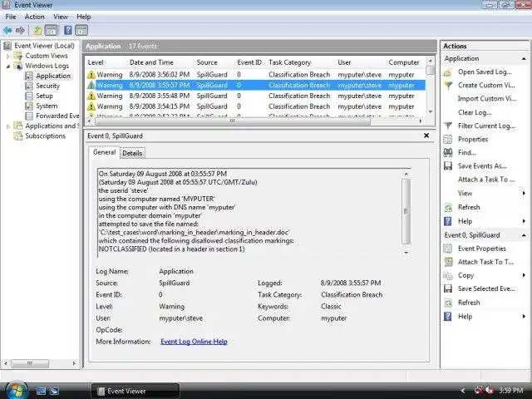Sort by the Event ID column header
Viewport: 532px width, 399px height.
point(249,62)
